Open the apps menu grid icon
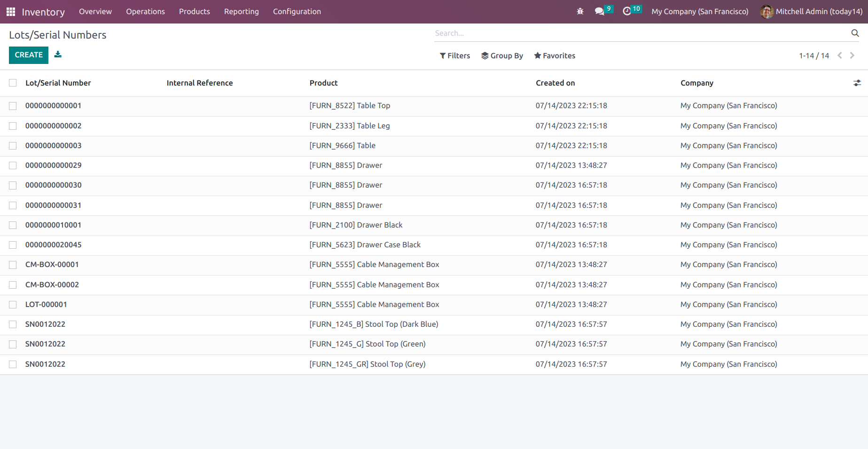Screen dimensions: 868x449 click(10, 11)
